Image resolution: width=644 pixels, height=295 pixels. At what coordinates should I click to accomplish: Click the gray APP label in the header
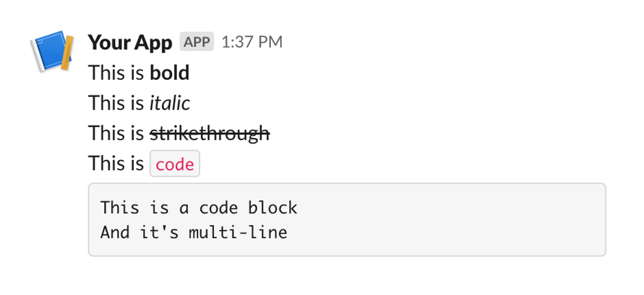[x=196, y=41]
